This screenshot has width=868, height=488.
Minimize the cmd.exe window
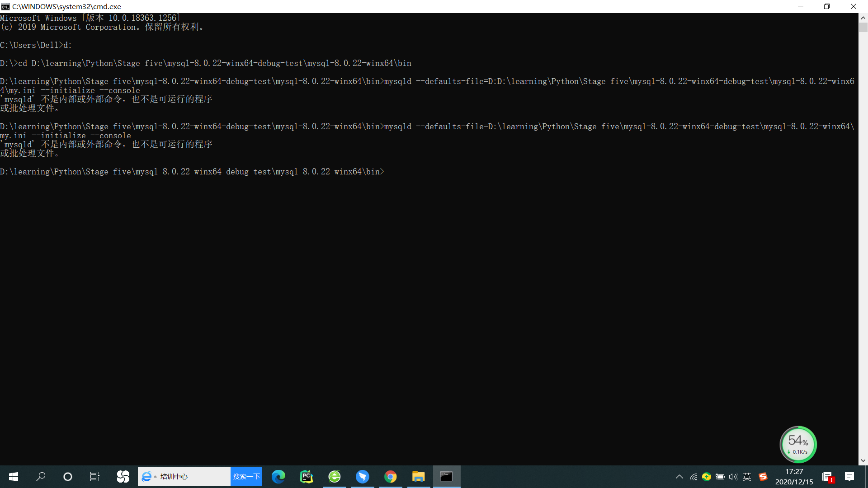click(x=801, y=6)
